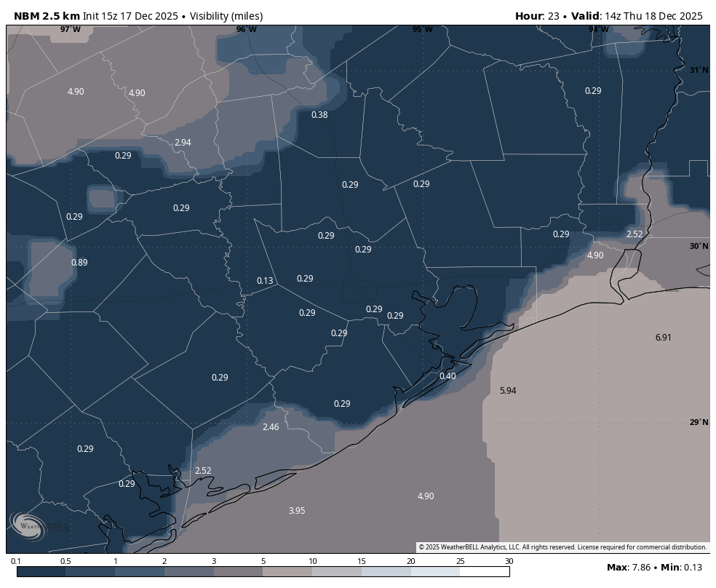Click the color bar tick labeled 5

click(263, 561)
